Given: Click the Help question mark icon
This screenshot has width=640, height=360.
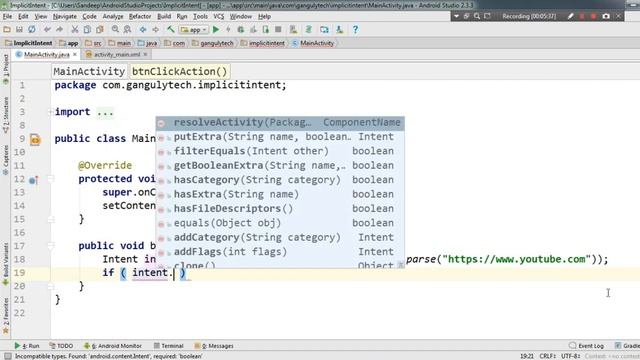Looking at the screenshot, I should point(355,29).
